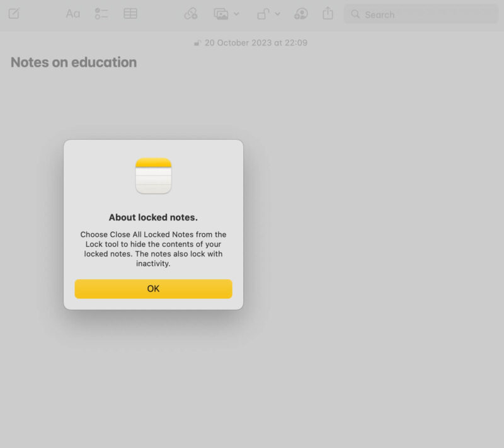Open the share note icon
The image size is (504, 448).
(328, 13)
